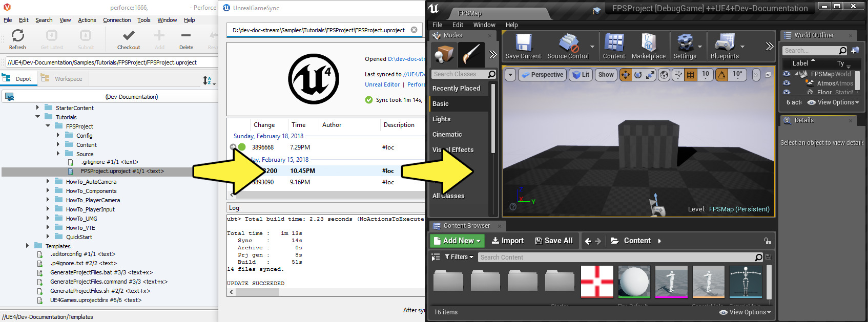Click the lock icon in Content Browser
The width and height of the screenshot is (868, 322).
click(767, 241)
